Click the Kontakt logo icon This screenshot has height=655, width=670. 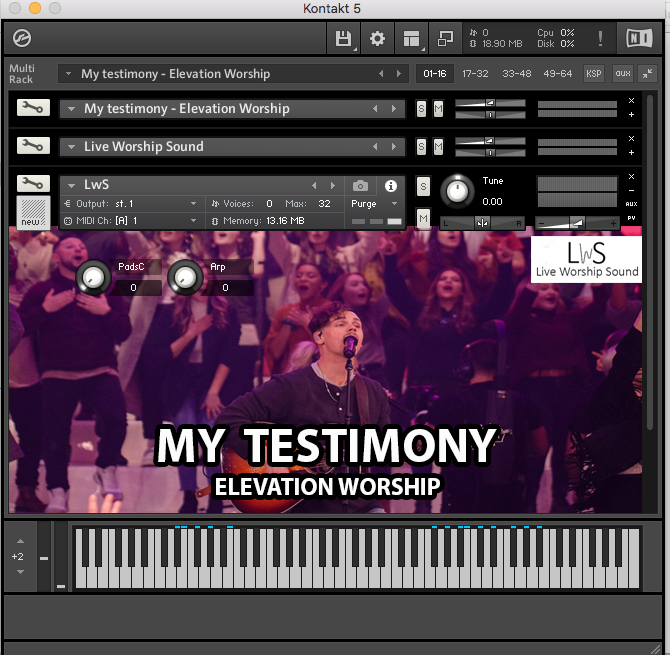(22, 38)
